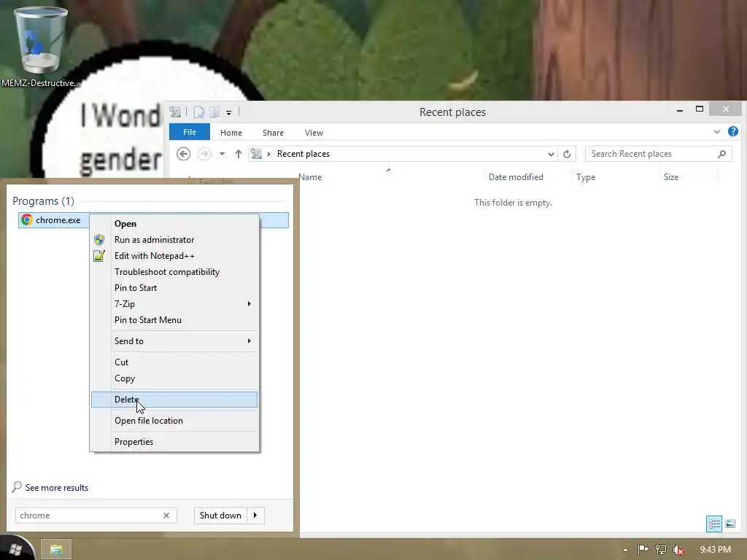Show hidden tray icons arrow
747x560 pixels.
pos(625,550)
